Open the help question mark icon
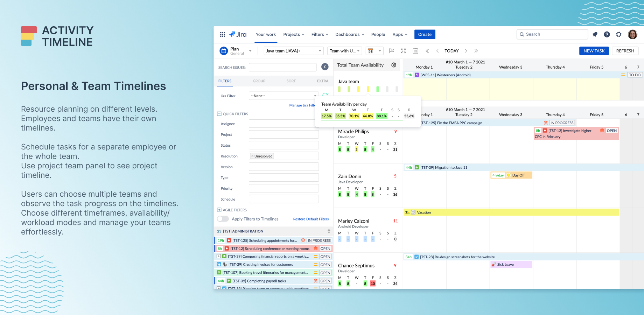Image resolution: width=644 pixels, height=315 pixels. (x=607, y=34)
